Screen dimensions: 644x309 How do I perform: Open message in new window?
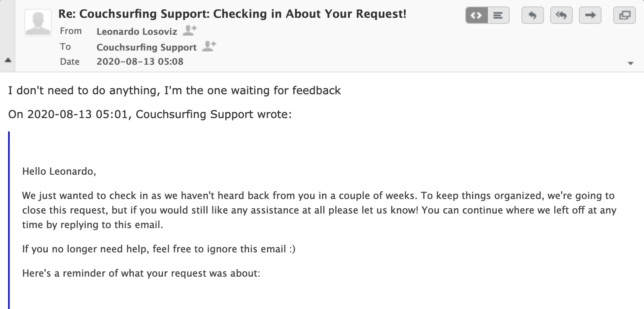(x=625, y=16)
